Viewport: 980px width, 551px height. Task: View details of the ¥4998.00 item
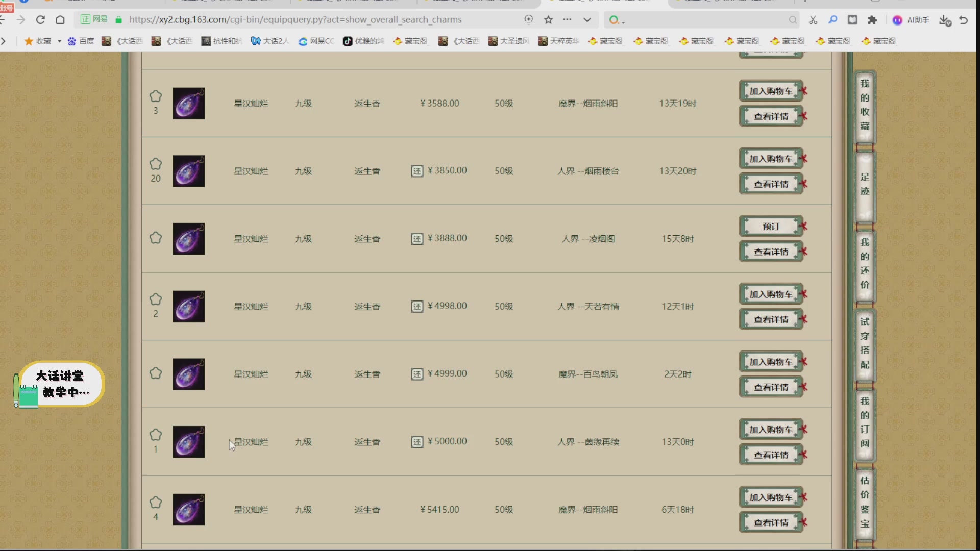pos(771,319)
